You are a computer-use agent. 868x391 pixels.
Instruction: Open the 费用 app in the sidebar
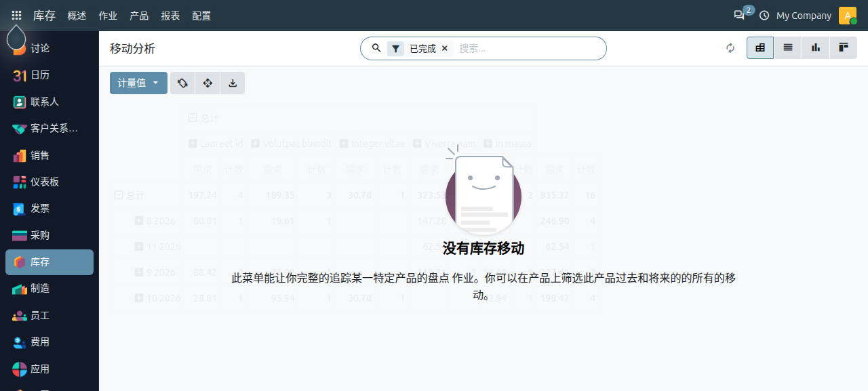pos(50,342)
